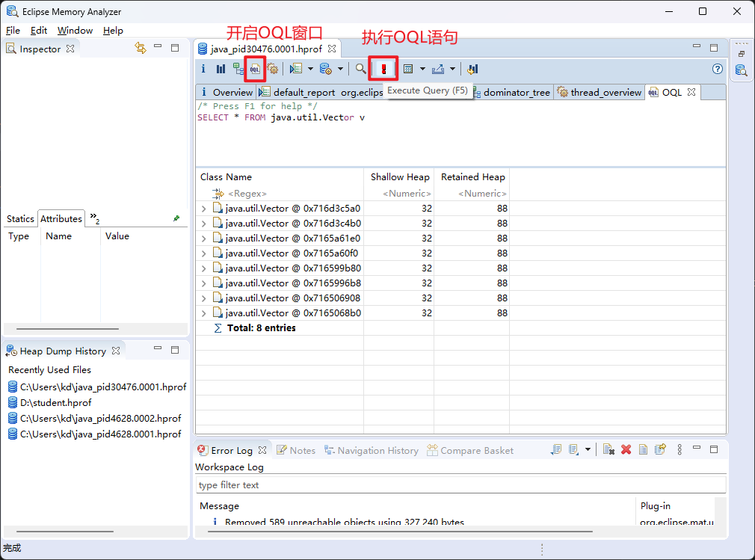Open java_pid4628.0001.hprof from history
This screenshot has width=755, height=560.
[x=95, y=434]
